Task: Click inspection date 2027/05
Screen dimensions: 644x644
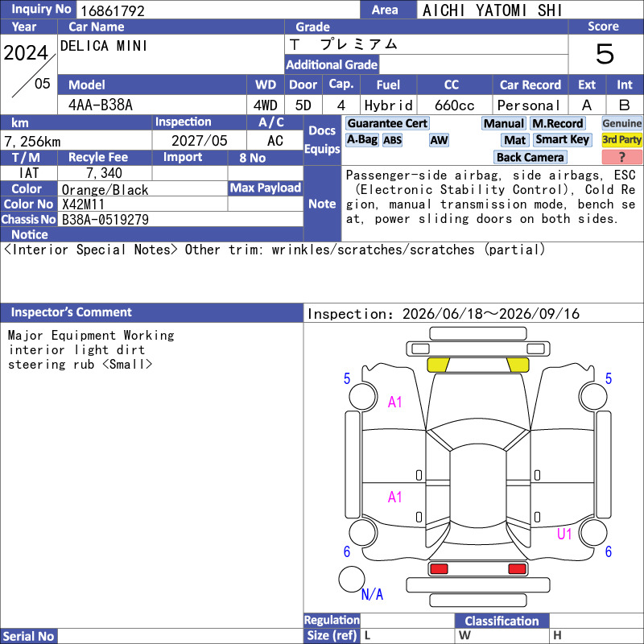Action: [199, 141]
